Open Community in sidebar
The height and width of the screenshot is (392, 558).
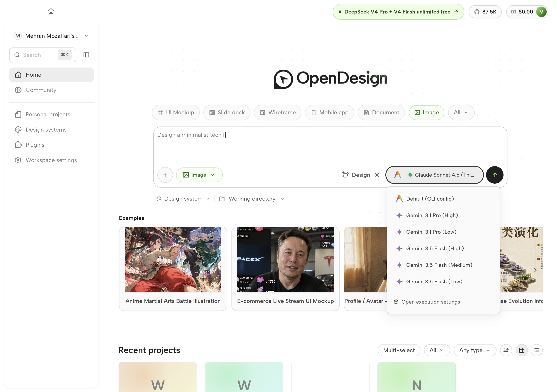[x=51, y=90]
